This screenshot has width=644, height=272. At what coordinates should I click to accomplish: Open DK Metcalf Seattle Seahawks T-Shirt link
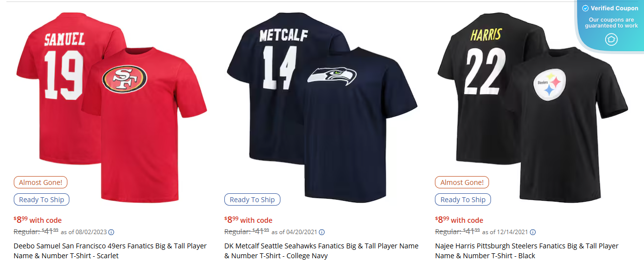point(321,251)
